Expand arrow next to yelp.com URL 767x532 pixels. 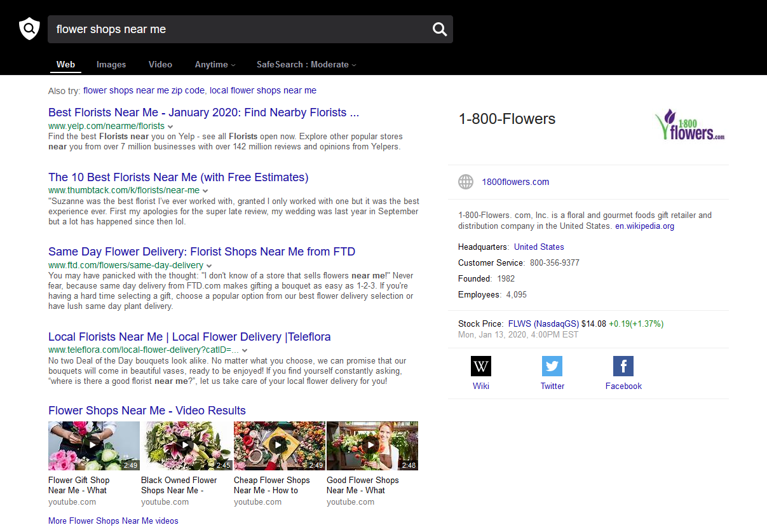click(x=170, y=126)
